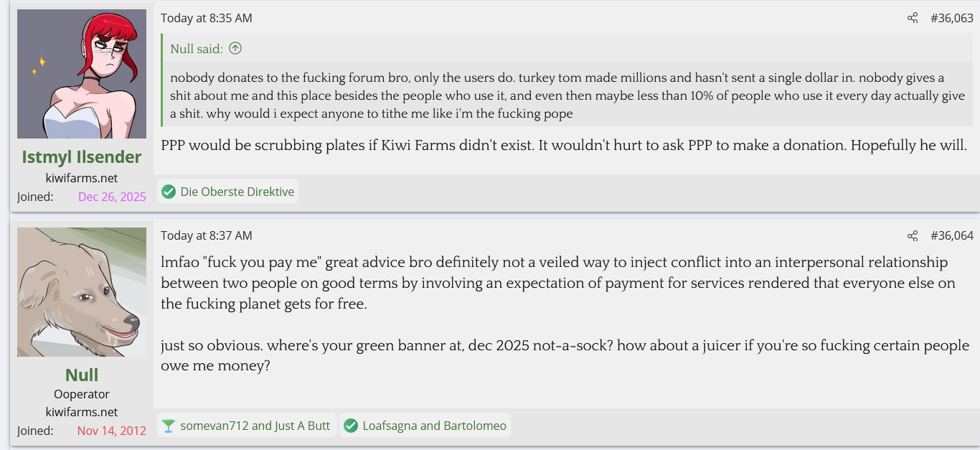Click green checkmark reaction beside Loafsagna
980x450 pixels.
tap(351, 426)
